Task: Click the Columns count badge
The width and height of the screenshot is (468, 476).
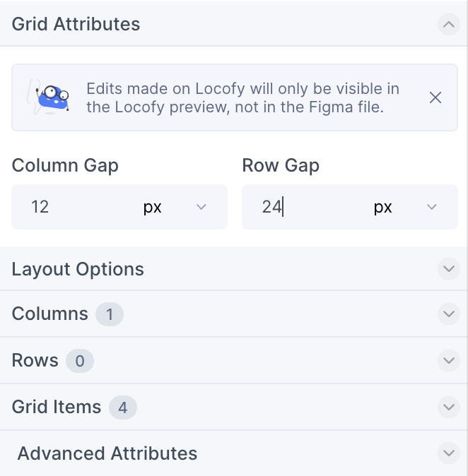Action: pyautogui.click(x=110, y=314)
